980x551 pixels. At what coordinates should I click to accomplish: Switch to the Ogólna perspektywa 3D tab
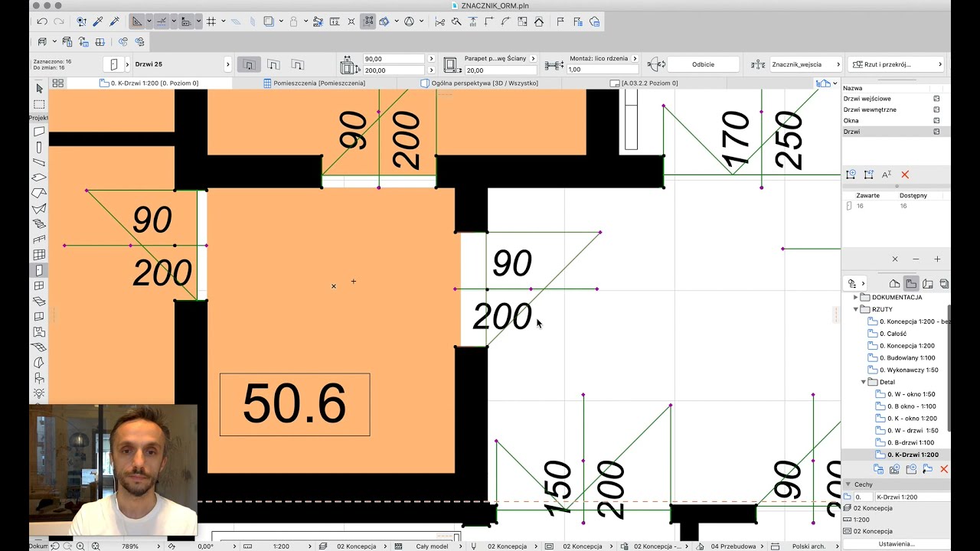(x=479, y=83)
